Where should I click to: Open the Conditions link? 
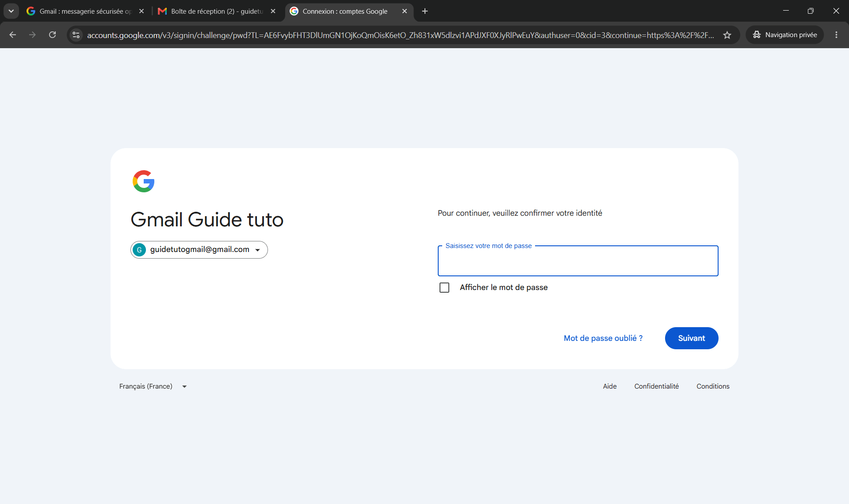pyautogui.click(x=713, y=386)
